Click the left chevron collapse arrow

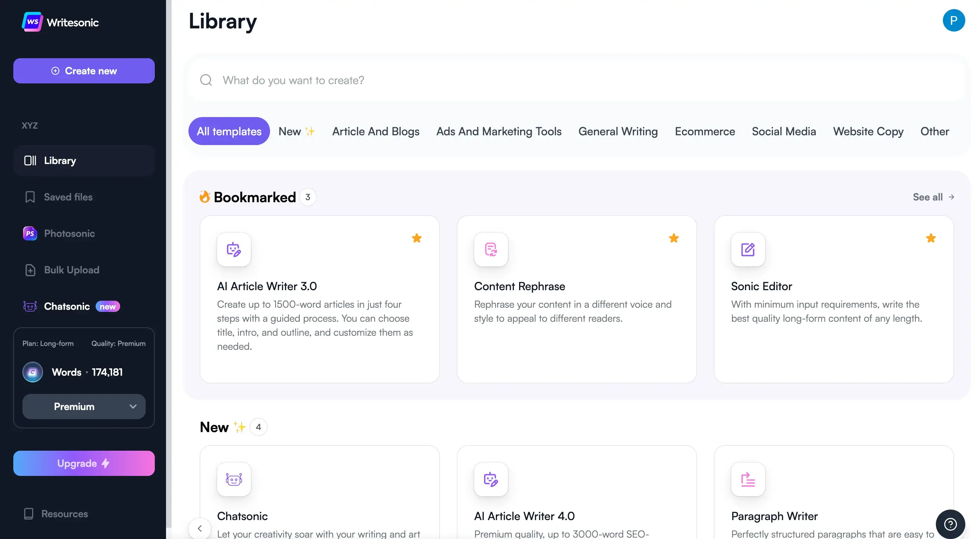point(200,528)
